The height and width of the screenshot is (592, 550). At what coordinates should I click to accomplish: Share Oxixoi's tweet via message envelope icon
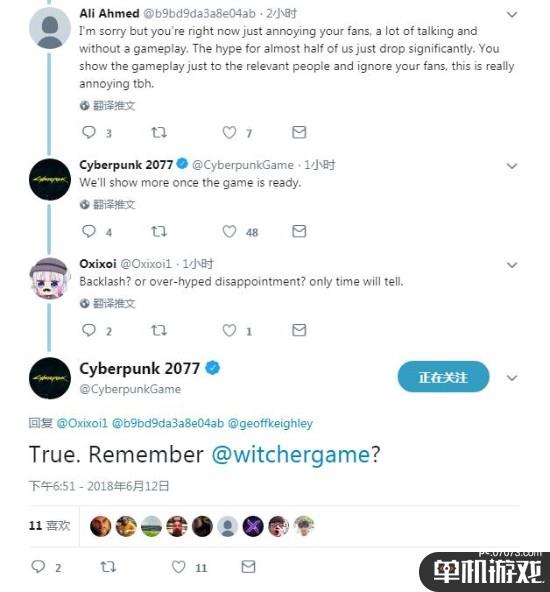pos(299,330)
